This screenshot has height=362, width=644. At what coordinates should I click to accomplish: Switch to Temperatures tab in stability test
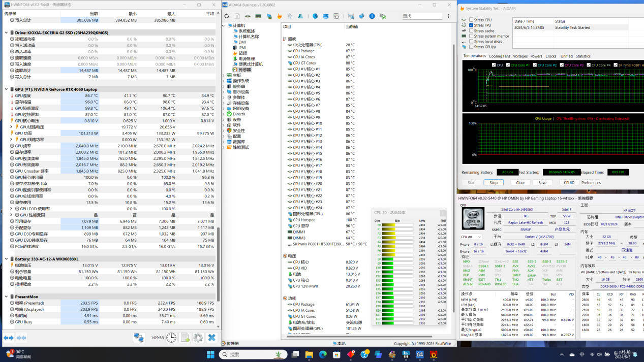[474, 56]
